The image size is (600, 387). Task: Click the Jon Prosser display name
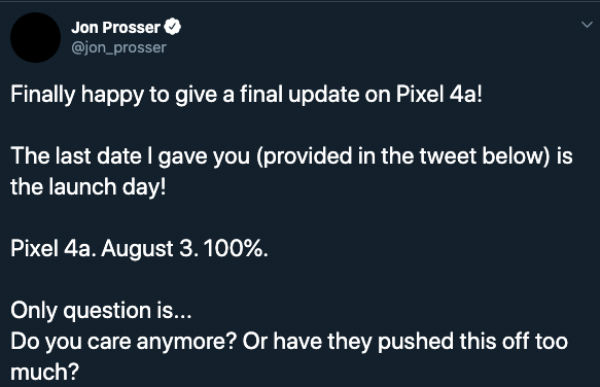116,27
